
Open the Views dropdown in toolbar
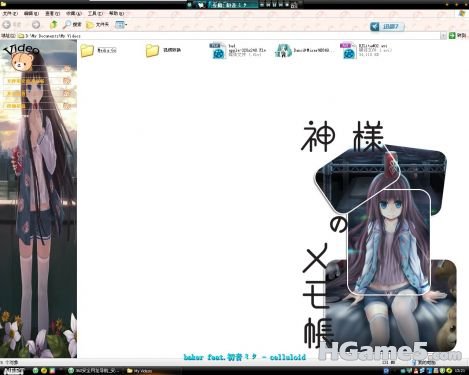tap(121, 25)
